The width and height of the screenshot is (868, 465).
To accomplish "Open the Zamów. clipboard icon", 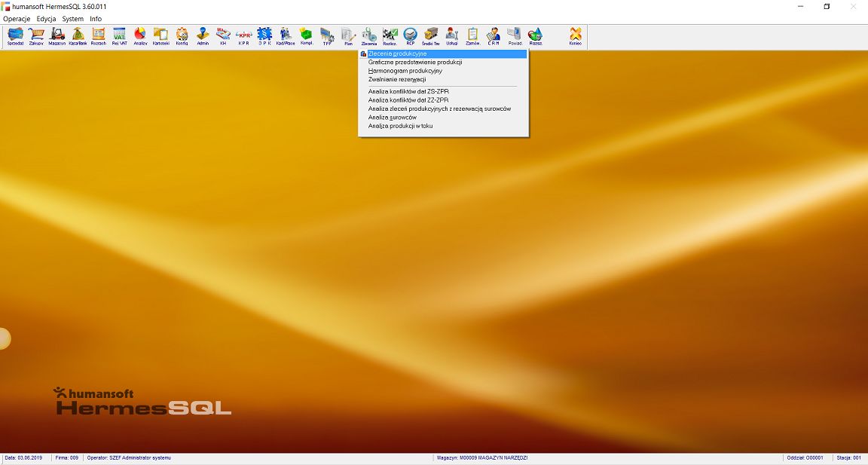I will pyautogui.click(x=472, y=36).
